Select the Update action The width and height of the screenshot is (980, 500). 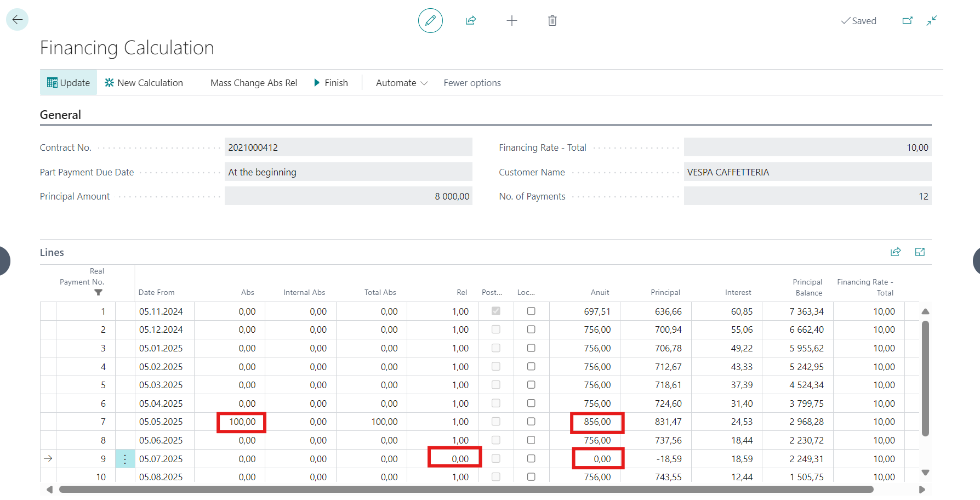(69, 83)
